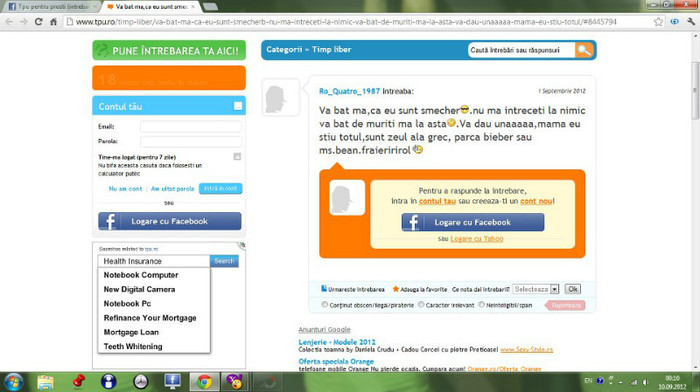Open the Logare cu Yahoo link

tap(477, 239)
